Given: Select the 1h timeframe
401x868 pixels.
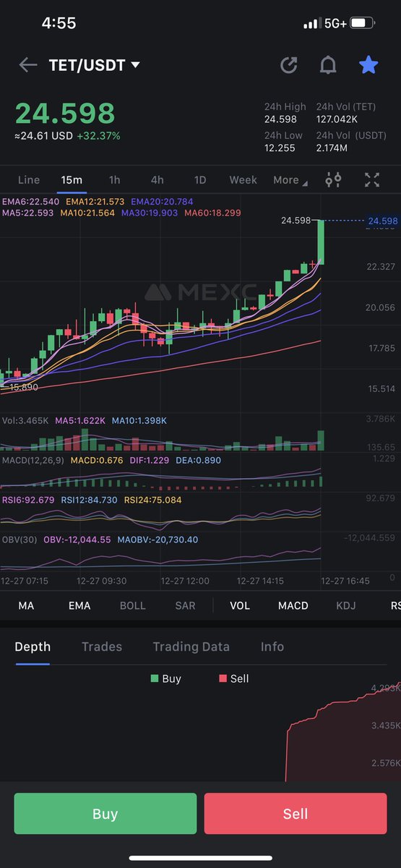Looking at the screenshot, I should (x=114, y=180).
